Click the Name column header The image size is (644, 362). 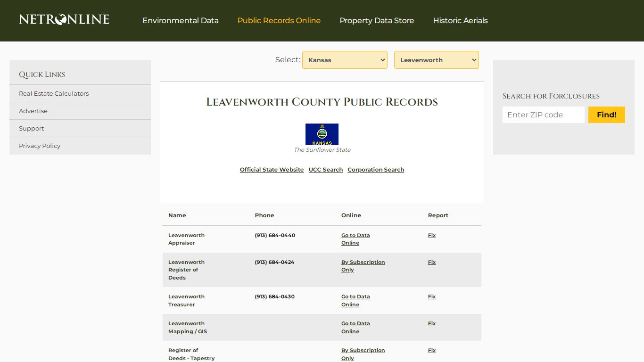click(177, 215)
